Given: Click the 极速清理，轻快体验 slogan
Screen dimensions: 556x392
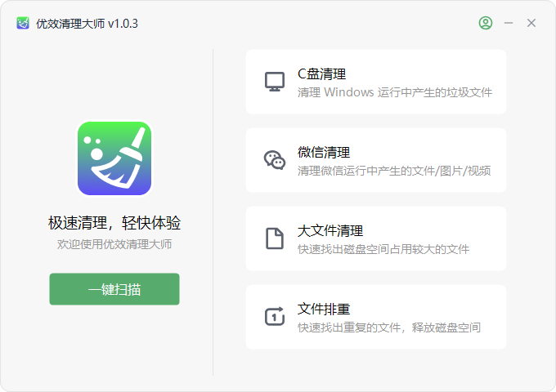Looking at the screenshot, I should tap(114, 223).
